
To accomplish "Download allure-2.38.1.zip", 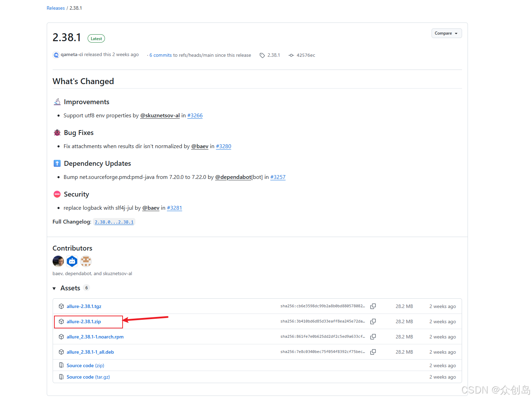I will point(84,321).
